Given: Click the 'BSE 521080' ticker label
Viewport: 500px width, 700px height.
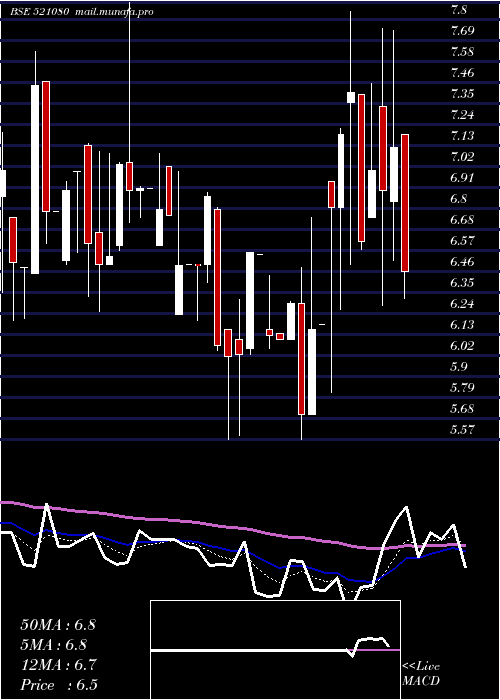Looking at the screenshot, I should click(39, 12).
